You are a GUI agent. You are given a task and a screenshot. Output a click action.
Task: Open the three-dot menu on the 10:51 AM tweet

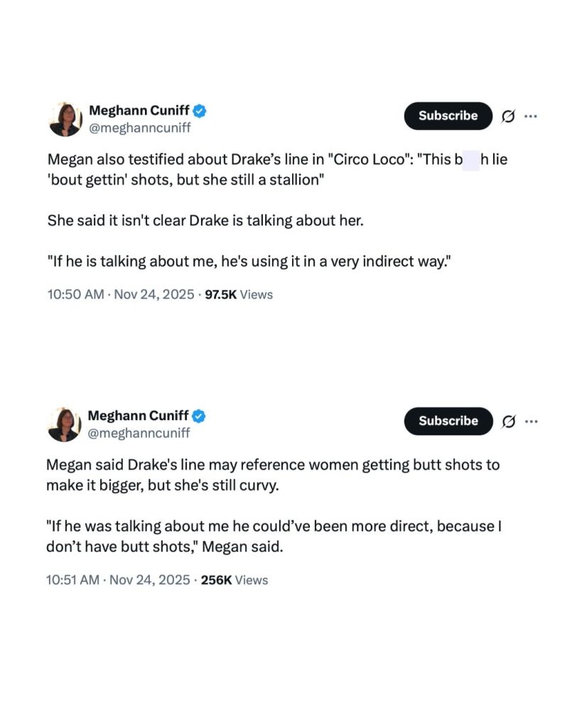[x=530, y=421]
